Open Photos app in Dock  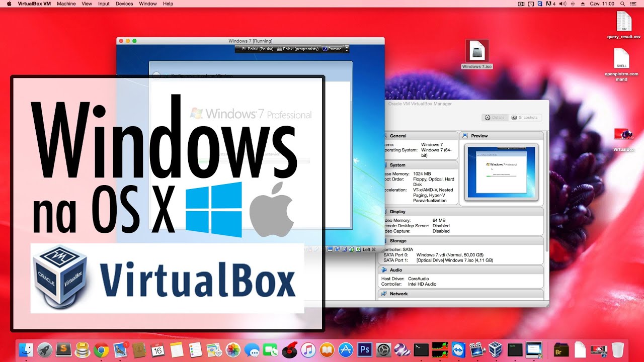(x=233, y=350)
